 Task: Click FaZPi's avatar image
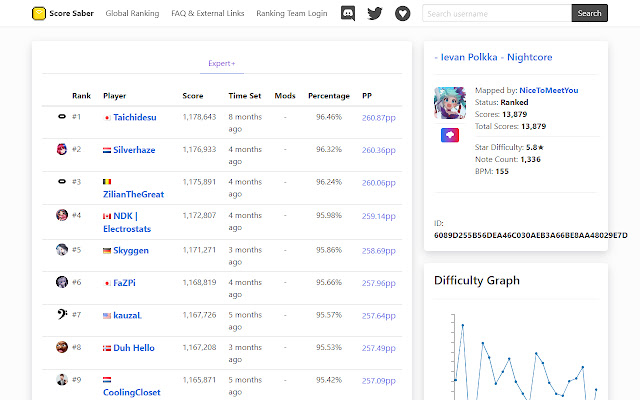click(x=62, y=282)
